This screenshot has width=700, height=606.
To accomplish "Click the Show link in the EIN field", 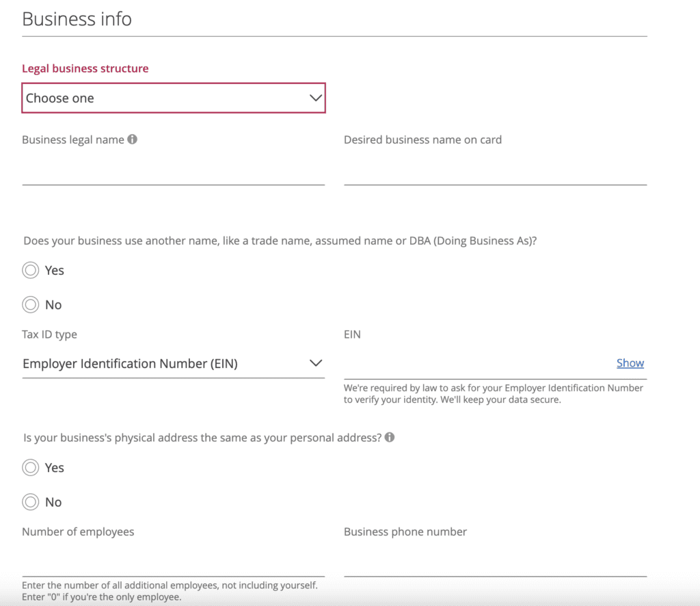I will pos(630,363).
